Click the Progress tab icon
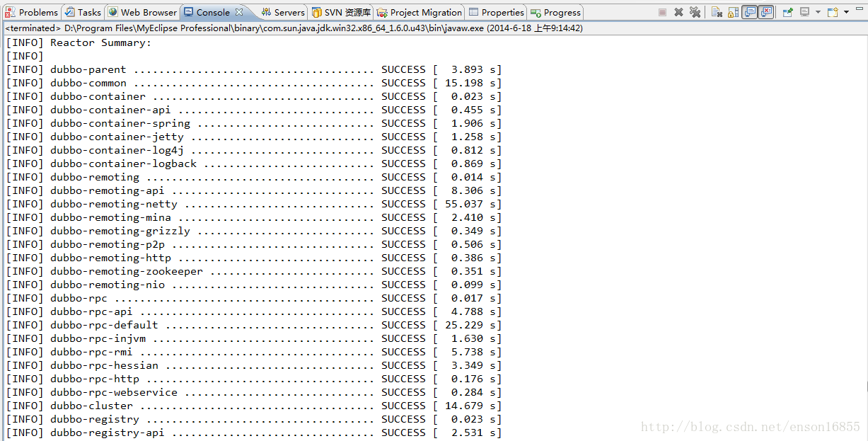This screenshot has width=868, height=441. click(536, 12)
